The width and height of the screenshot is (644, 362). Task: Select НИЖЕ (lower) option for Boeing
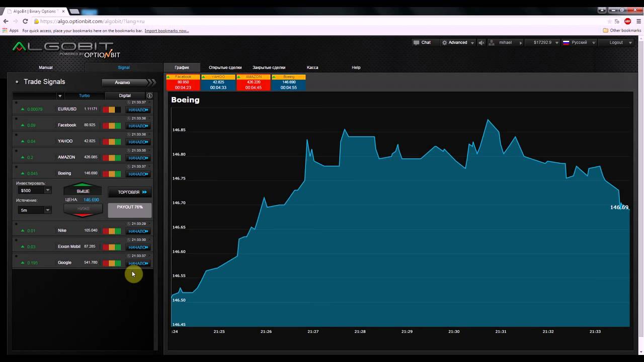(83, 209)
